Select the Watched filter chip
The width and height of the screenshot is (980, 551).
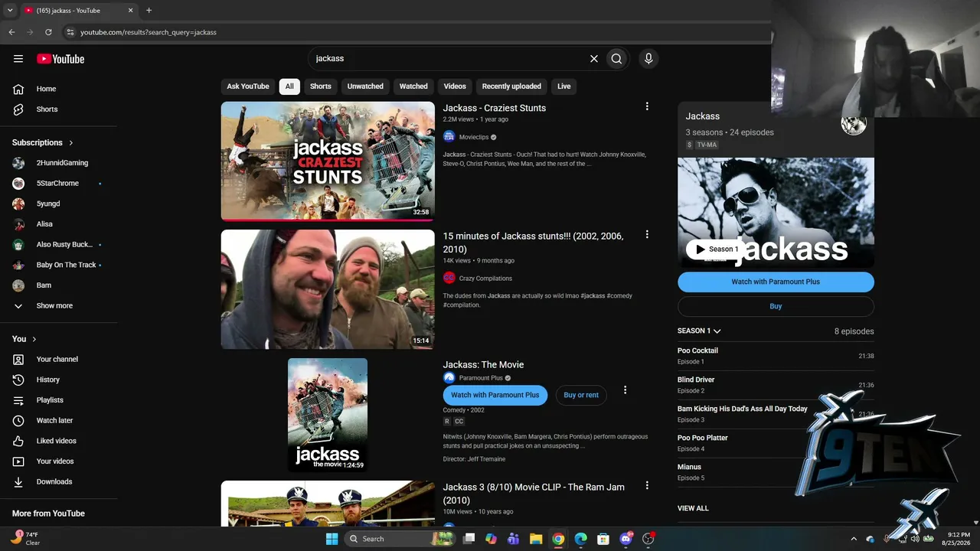click(413, 86)
